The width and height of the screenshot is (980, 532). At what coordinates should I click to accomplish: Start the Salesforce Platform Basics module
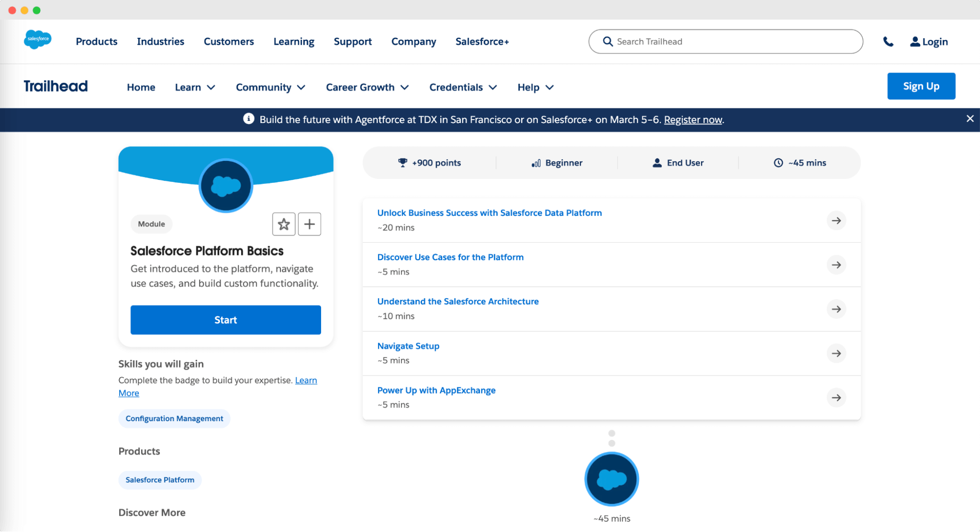226,320
